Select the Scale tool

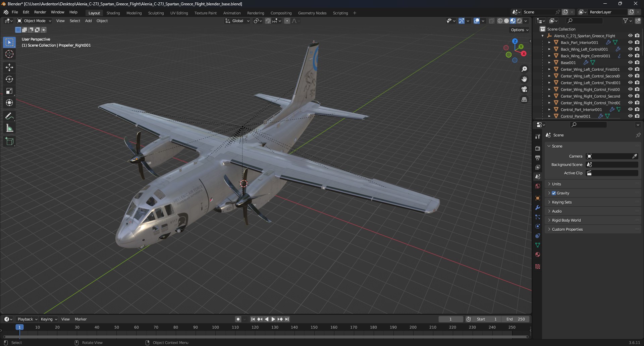(9, 91)
